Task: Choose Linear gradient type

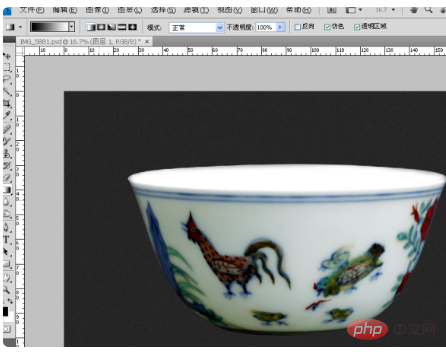Action: tap(91, 27)
